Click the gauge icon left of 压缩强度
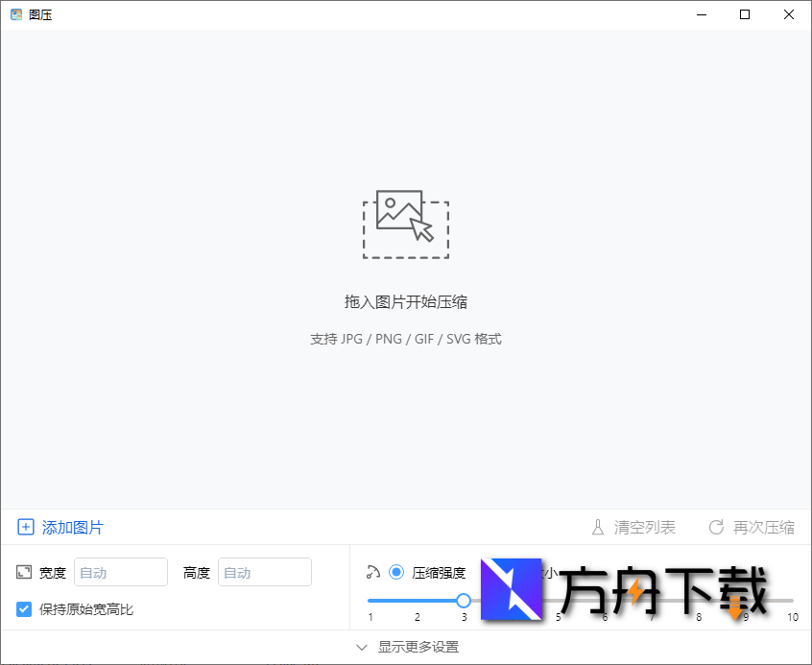The height and width of the screenshot is (665, 812). (x=374, y=572)
